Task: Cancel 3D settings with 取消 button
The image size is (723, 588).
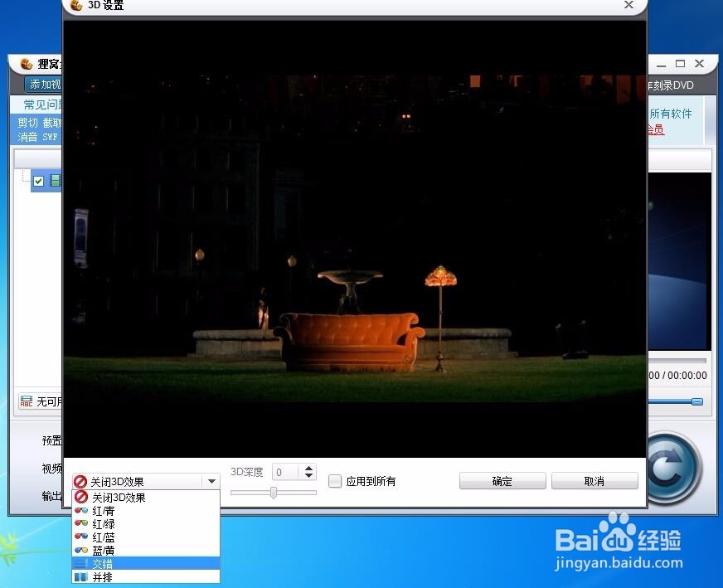Action: tap(594, 481)
